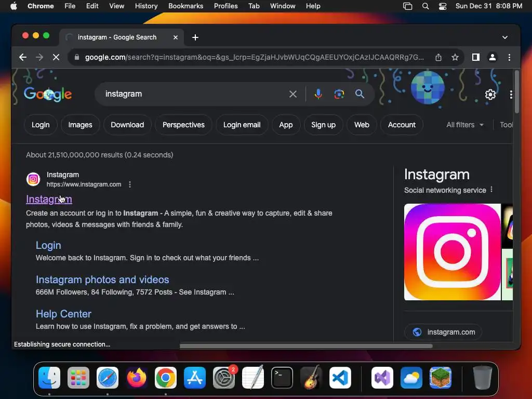Select the App filter chip
This screenshot has height=399, width=532.
[x=286, y=125]
